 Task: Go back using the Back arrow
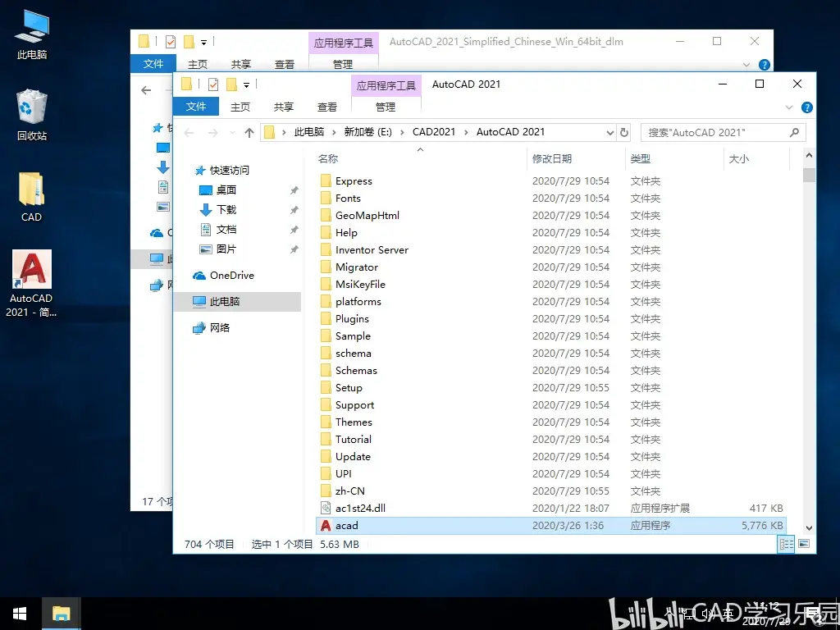189,132
